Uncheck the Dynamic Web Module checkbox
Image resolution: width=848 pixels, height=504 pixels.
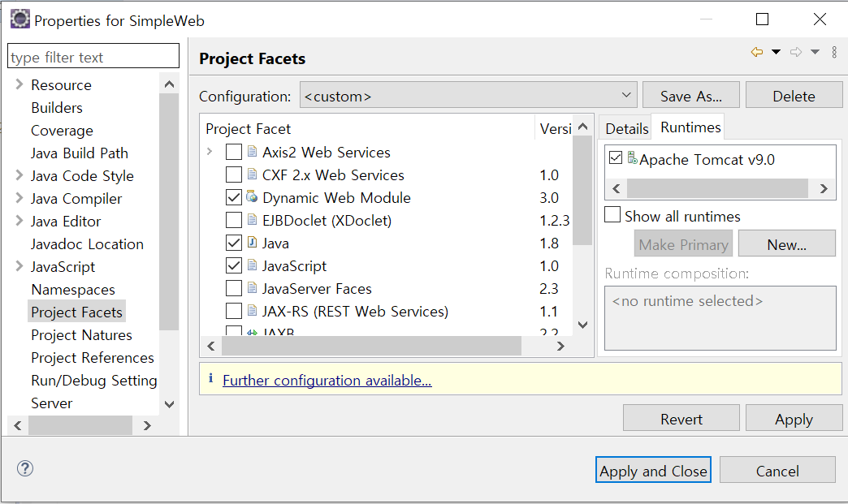pyautogui.click(x=234, y=197)
